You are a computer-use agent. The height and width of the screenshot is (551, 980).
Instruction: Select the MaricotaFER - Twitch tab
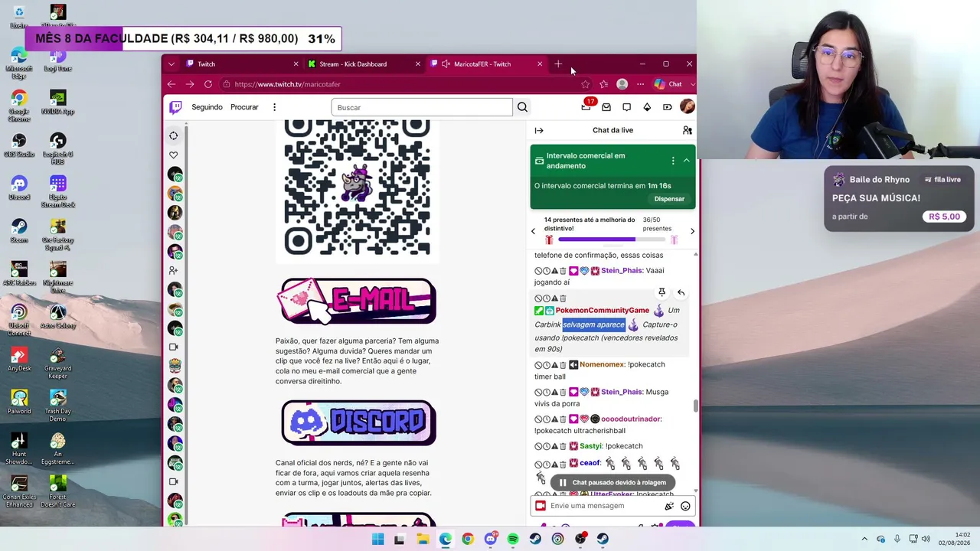(485, 64)
